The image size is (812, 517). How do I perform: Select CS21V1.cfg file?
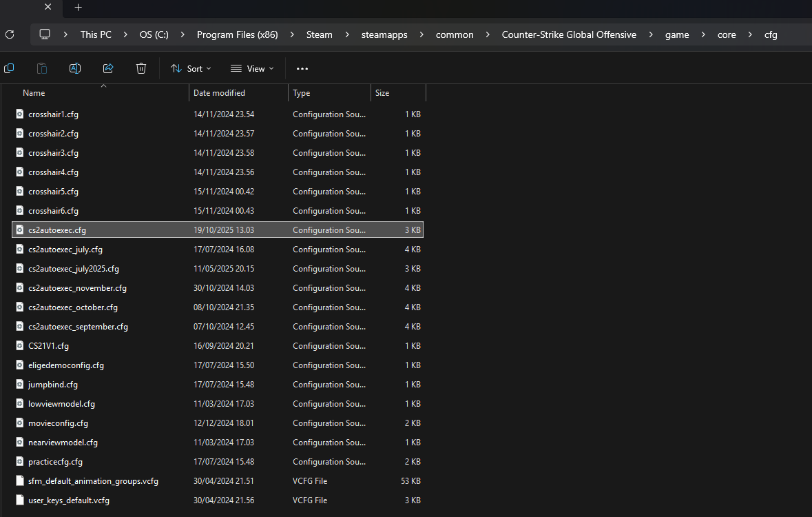point(218,345)
